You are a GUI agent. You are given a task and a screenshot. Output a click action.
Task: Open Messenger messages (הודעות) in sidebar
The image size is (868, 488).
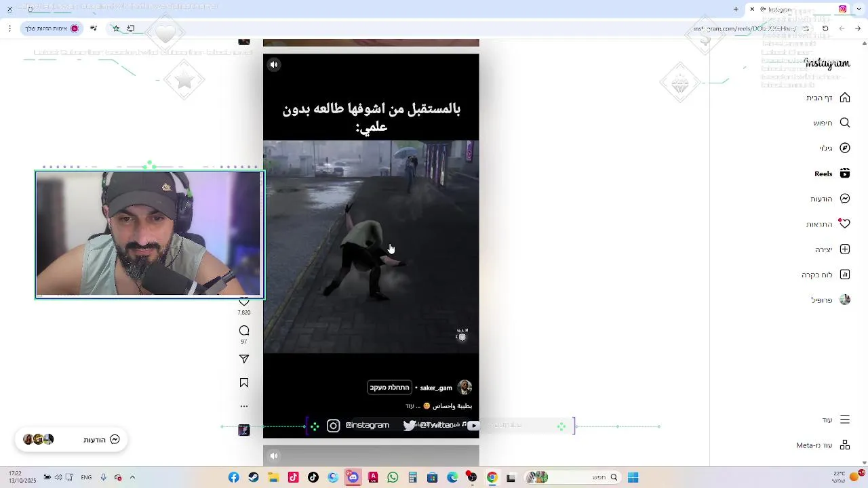(x=830, y=199)
